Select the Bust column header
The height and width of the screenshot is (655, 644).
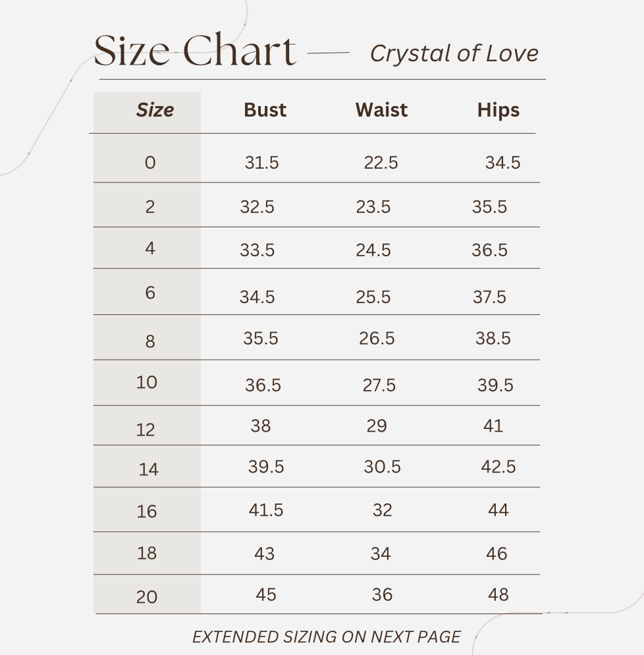(x=265, y=110)
